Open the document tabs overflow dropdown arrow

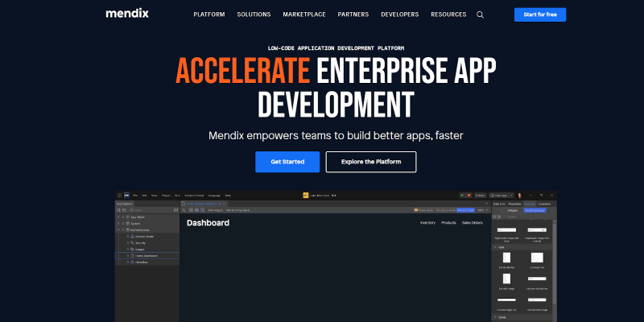coord(487,204)
